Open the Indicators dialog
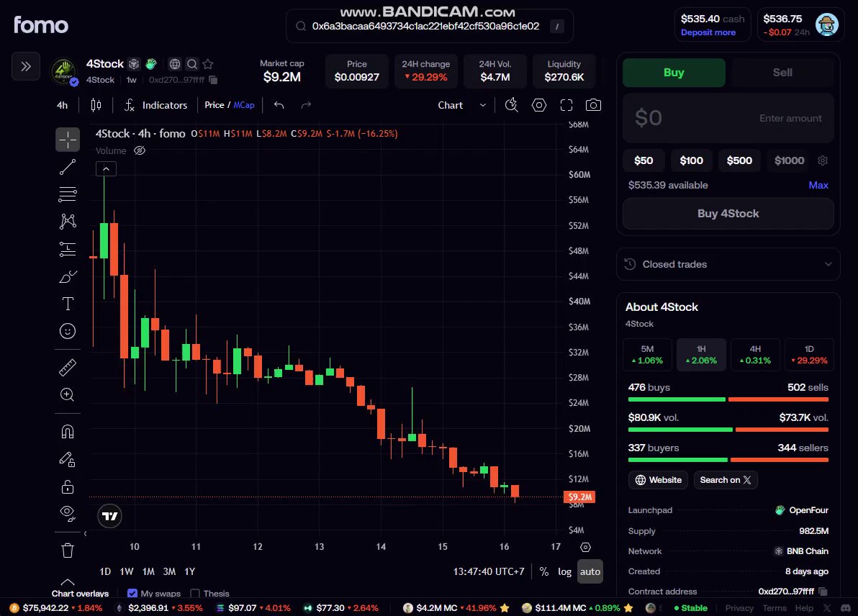The width and height of the screenshot is (858, 616). pyautogui.click(x=156, y=105)
